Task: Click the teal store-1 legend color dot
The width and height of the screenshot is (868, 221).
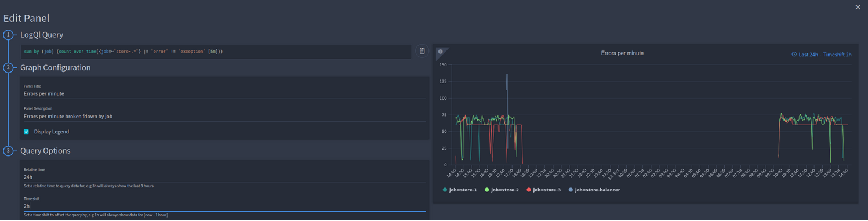Action: (445, 190)
